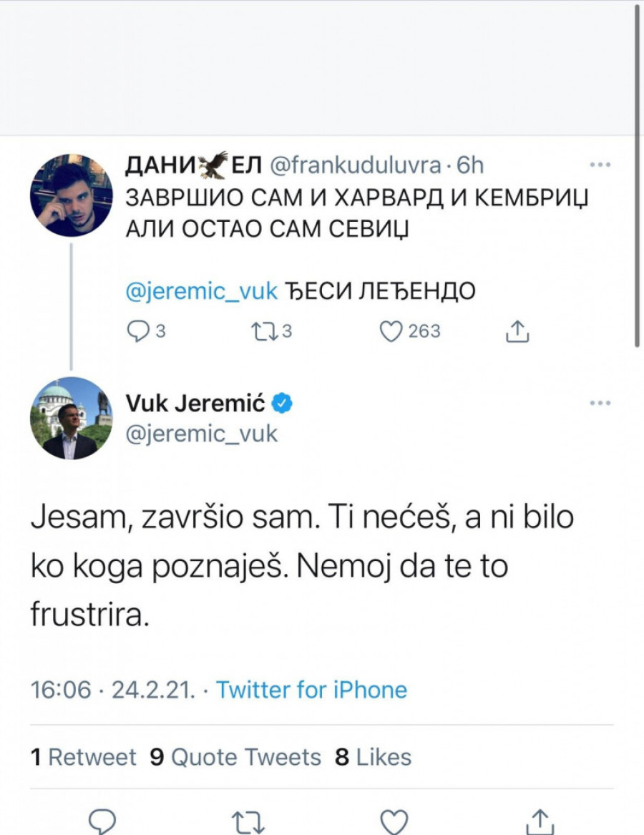Open Vuk Jeremić's profile picture
644x835 pixels.
click(71, 419)
